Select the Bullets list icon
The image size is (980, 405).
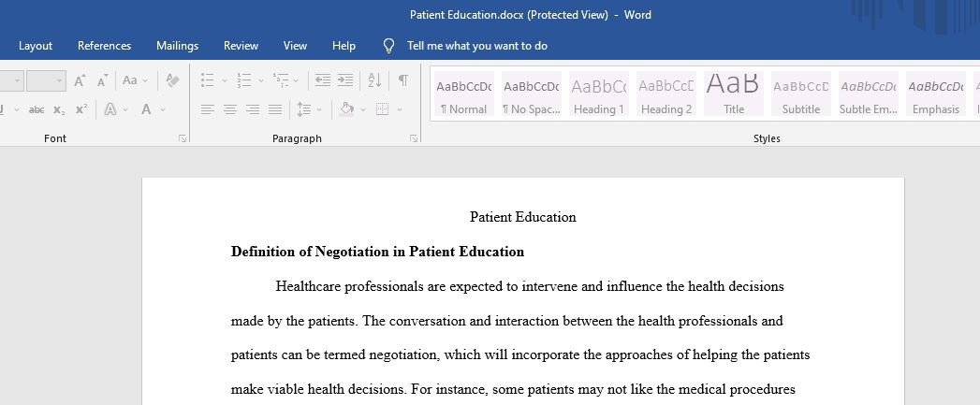tap(208, 80)
